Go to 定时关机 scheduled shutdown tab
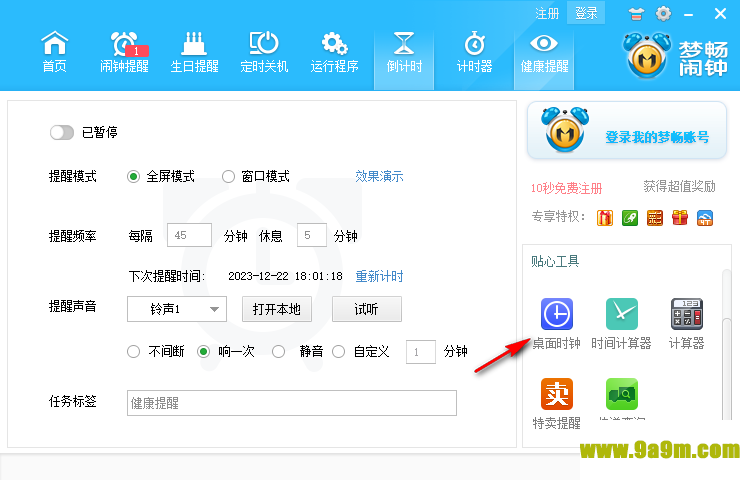This screenshot has width=740, height=480. [264, 52]
